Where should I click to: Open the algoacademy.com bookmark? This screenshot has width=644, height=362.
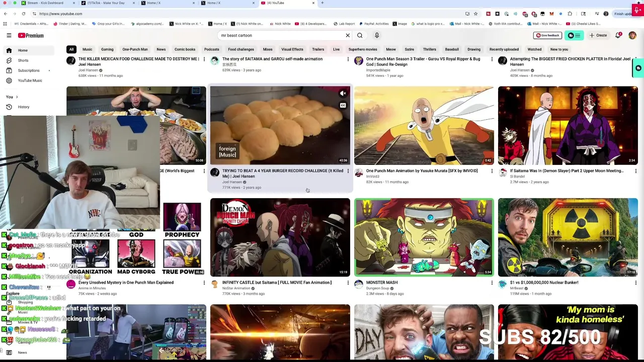pyautogui.click(x=147, y=24)
